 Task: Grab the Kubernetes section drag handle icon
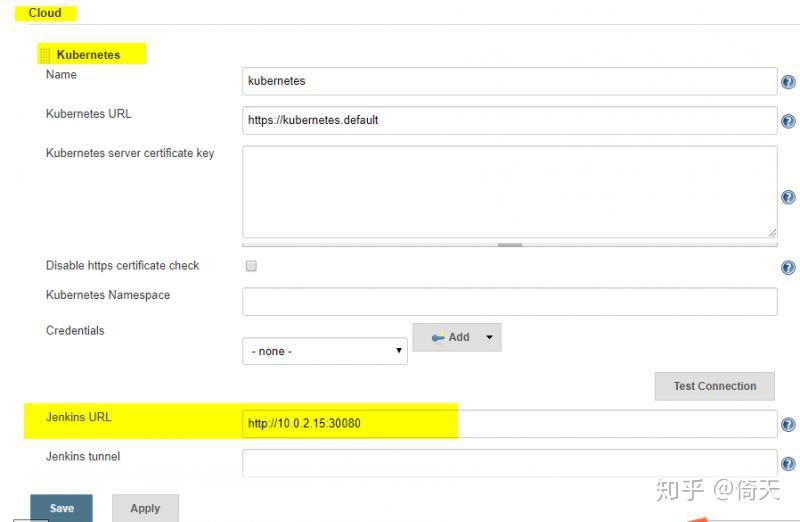click(45, 55)
